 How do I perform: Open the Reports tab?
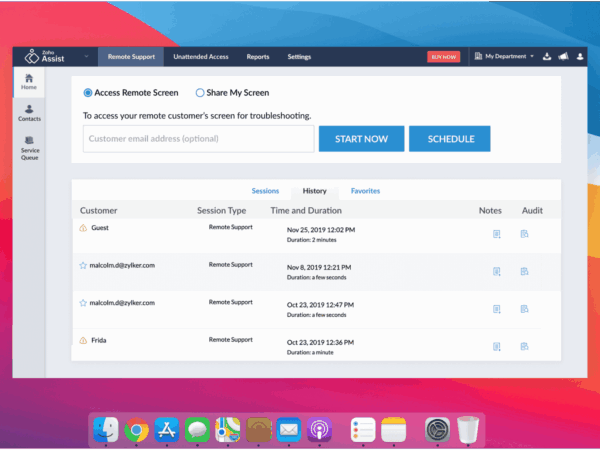[258, 57]
